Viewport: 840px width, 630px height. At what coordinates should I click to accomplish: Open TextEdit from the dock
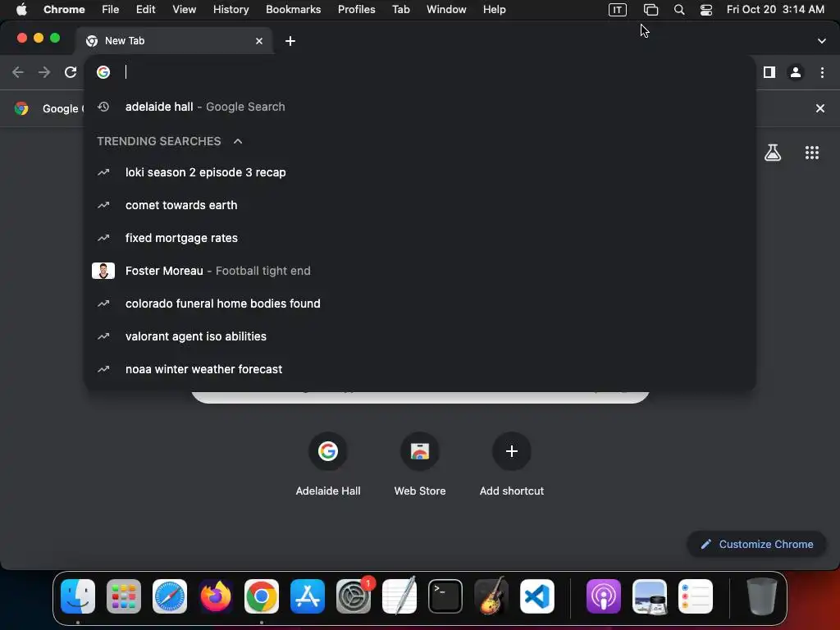(x=399, y=596)
